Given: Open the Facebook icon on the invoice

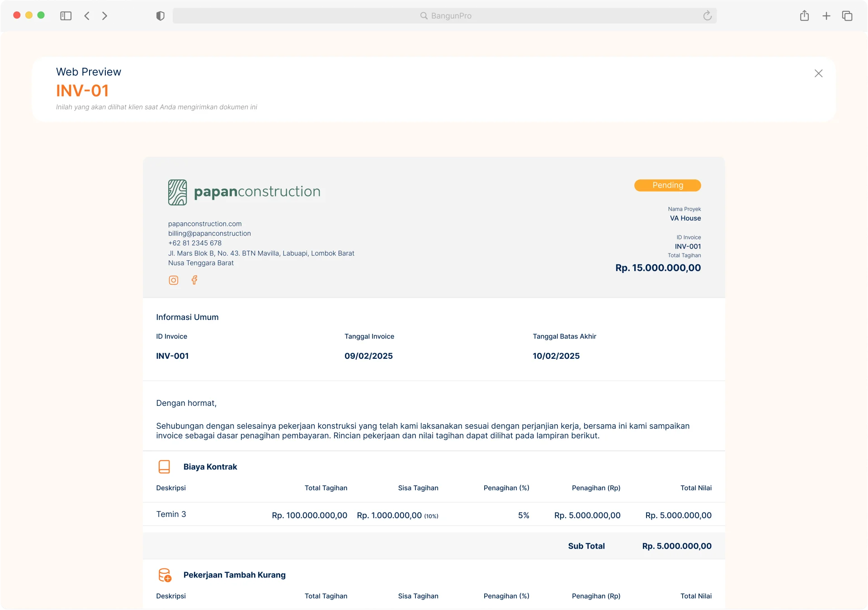Looking at the screenshot, I should 194,280.
